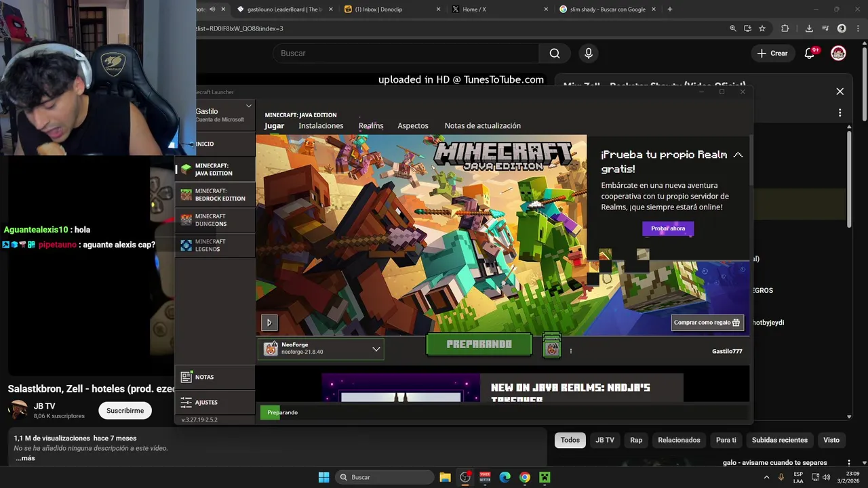Open Ajustes settings in the launcher
The image size is (868, 488).
pyautogui.click(x=215, y=402)
